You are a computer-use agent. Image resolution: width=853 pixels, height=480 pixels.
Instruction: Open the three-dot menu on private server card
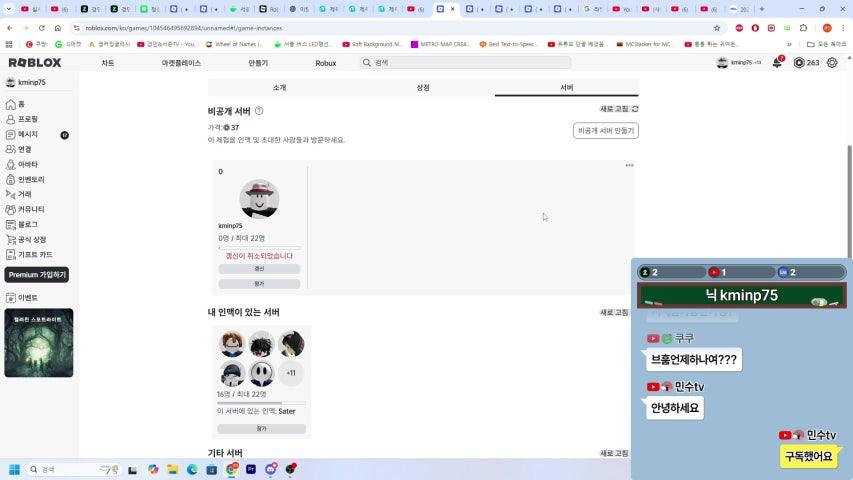click(x=629, y=165)
